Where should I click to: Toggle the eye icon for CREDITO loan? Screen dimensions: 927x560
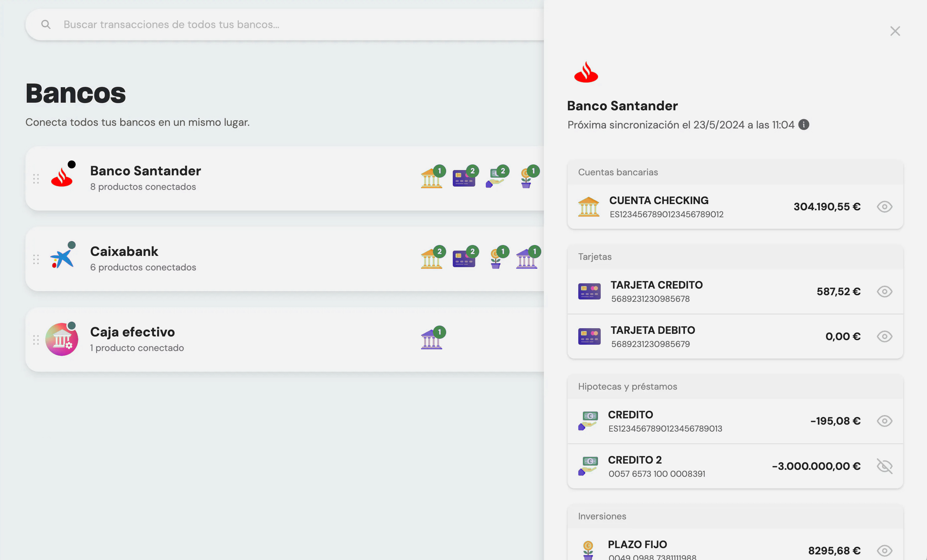(884, 421)
